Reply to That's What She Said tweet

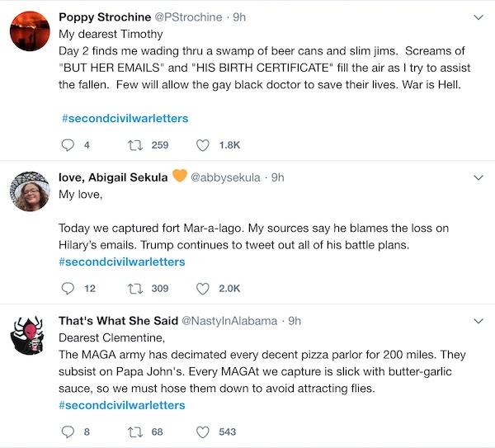68,431
